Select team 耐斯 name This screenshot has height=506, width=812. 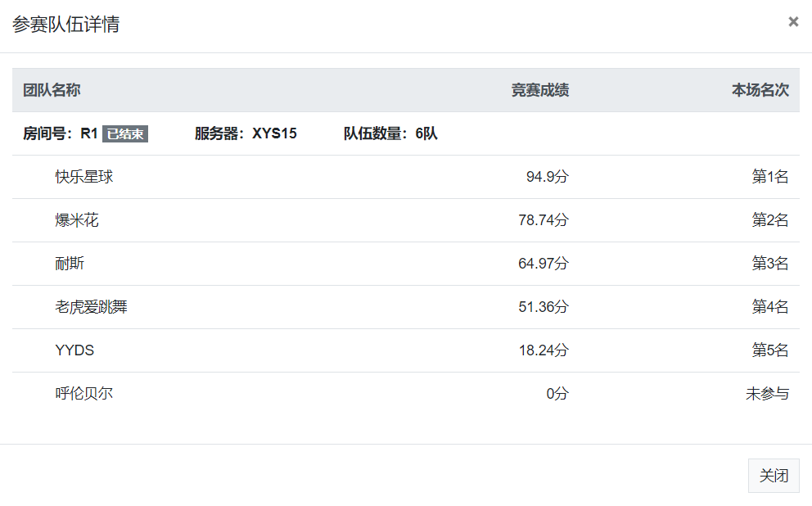click(70, 264)
